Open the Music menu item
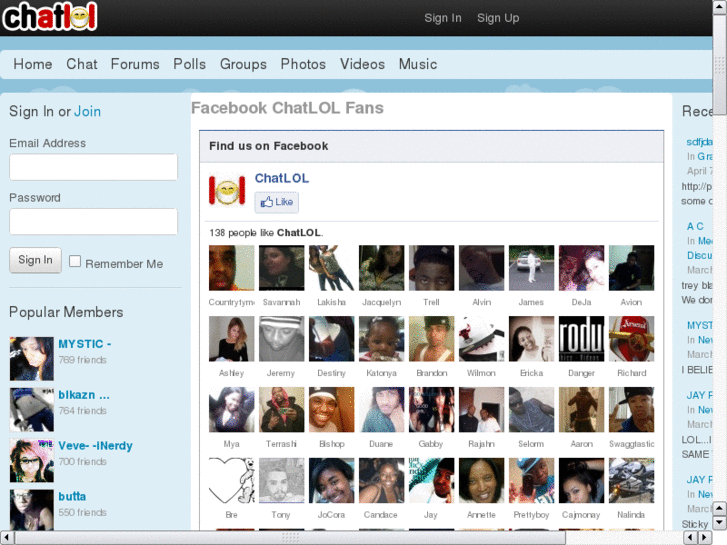Image resolution: width=727 pixels, height=545 pixels. point(418,64)
